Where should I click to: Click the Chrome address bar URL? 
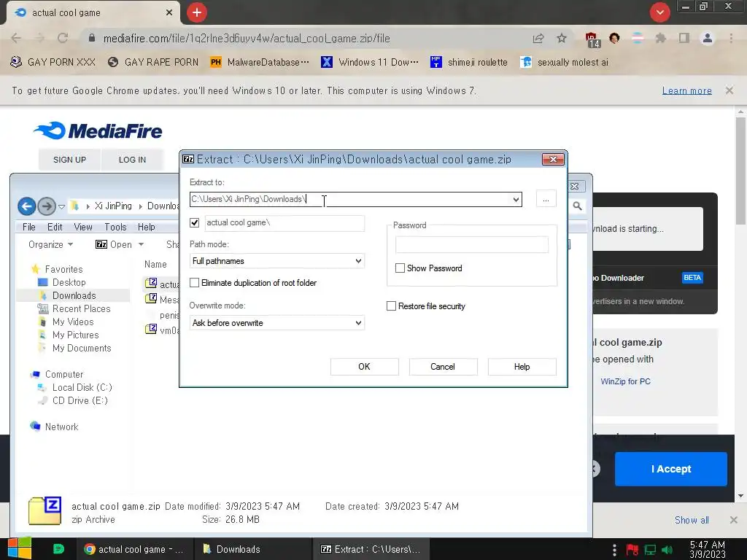coord(247,38)
